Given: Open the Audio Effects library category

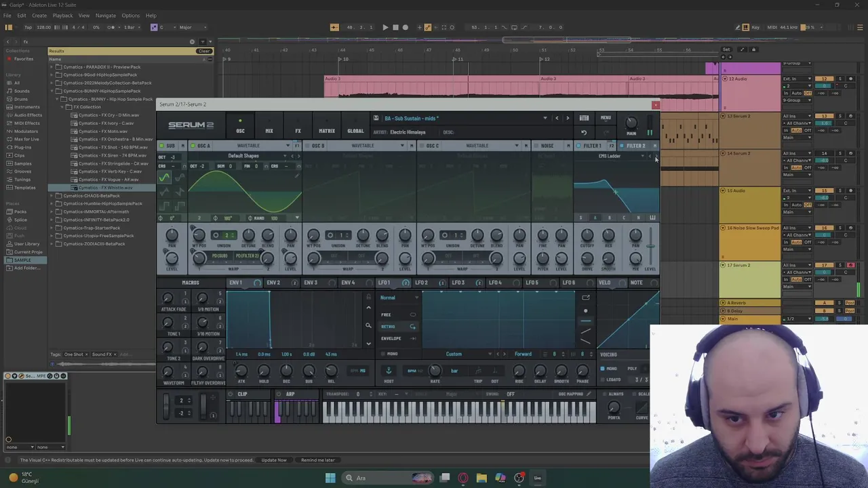Looking at the screenshot, I should [28, 115].
